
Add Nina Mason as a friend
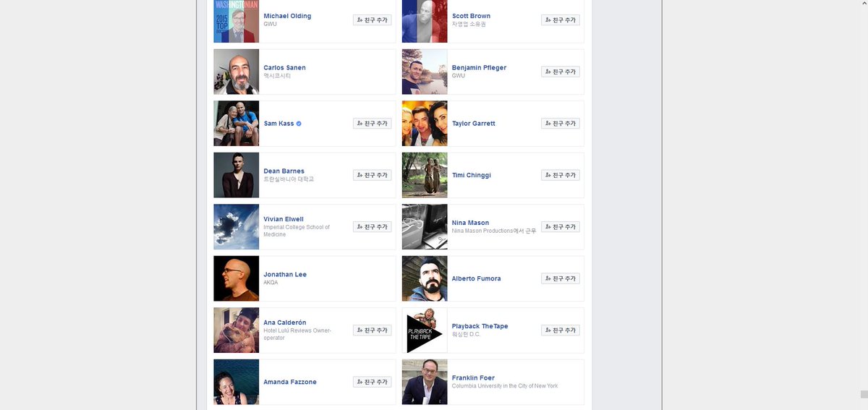tap(561, 227)
